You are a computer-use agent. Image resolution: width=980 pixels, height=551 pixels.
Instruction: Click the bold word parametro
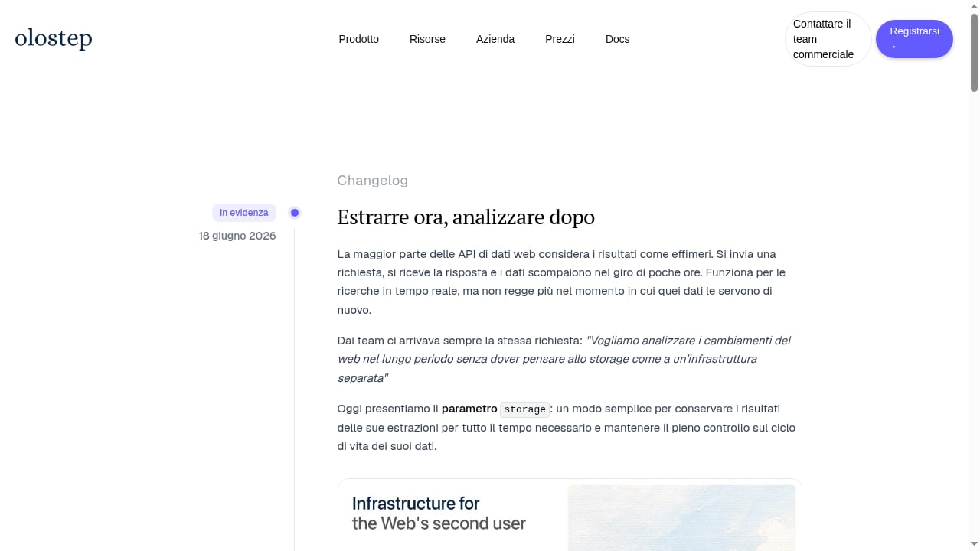[x=469, y=409]
